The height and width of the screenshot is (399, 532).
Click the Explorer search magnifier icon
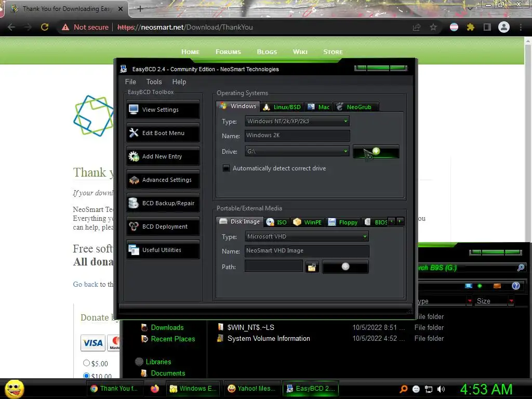coord(521,268)
